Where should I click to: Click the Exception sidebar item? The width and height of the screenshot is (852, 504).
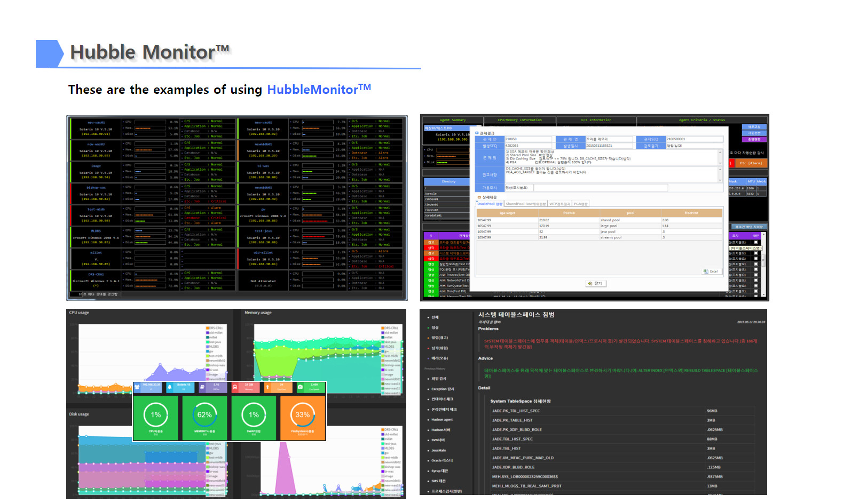tap(443, 389)
